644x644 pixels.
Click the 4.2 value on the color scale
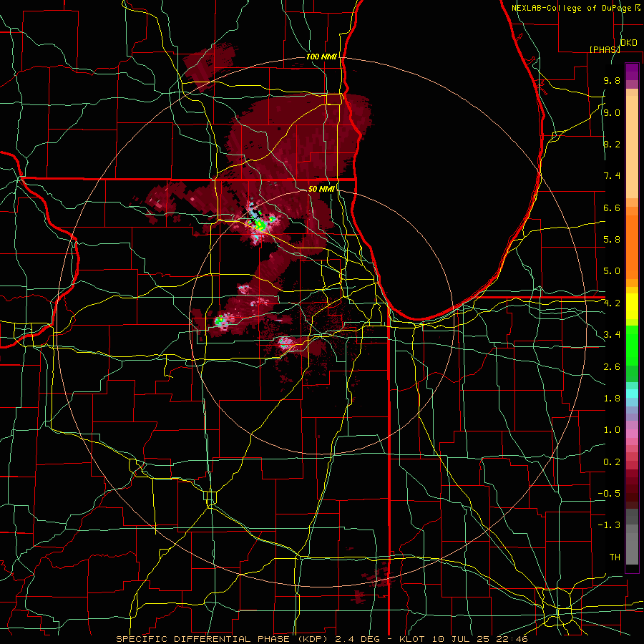[x=612, y=303]
